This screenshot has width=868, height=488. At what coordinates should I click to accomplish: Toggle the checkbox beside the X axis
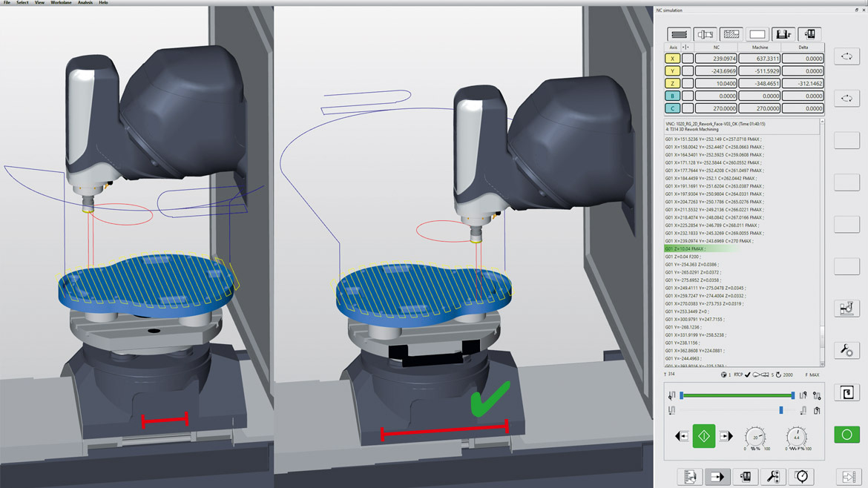[x=688, y=58]
